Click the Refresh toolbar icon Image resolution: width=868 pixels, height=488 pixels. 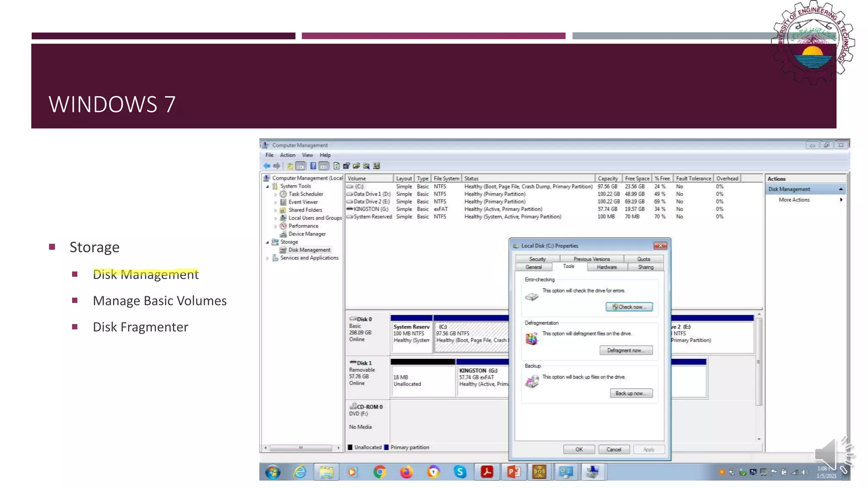[337, 166]
